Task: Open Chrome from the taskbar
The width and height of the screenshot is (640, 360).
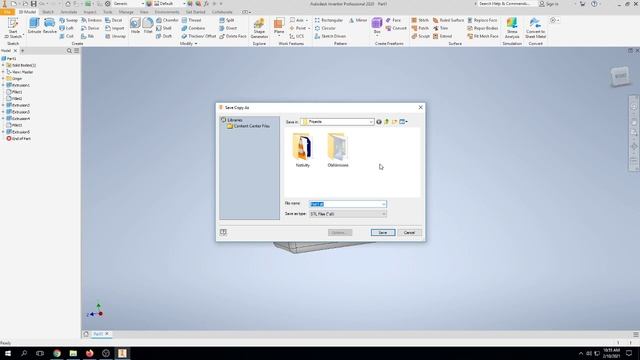Action: pyautogui.click(x=57, y=353)
